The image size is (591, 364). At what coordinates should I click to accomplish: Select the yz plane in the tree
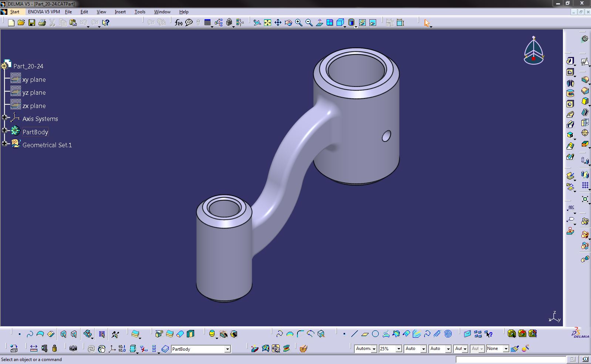pos(34,92)
